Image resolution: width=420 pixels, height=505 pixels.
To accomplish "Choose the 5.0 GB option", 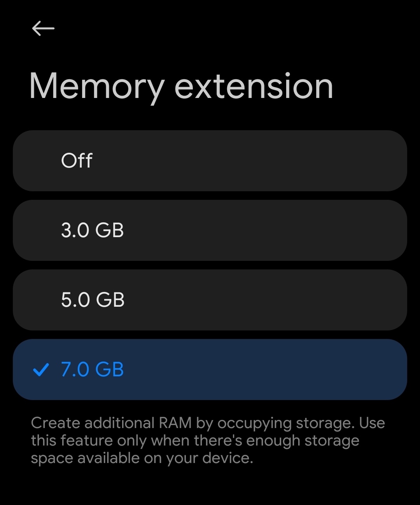I will [210, 300].
